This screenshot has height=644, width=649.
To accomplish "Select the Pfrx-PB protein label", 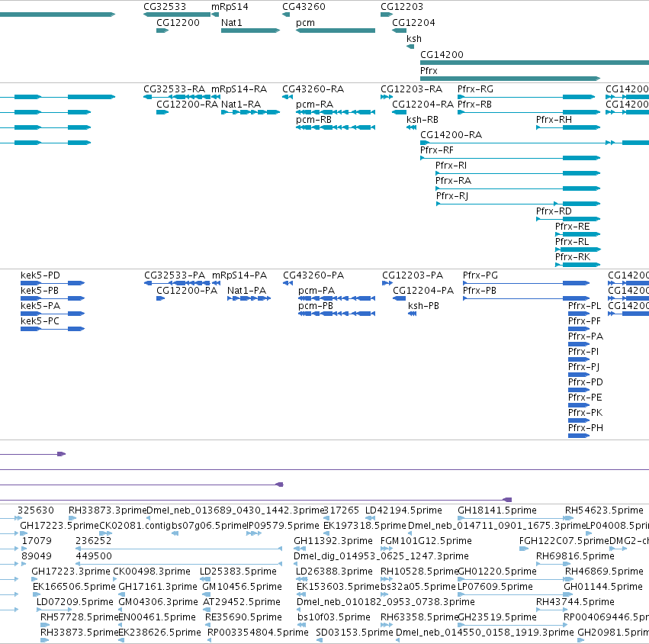I will point(480,291).
